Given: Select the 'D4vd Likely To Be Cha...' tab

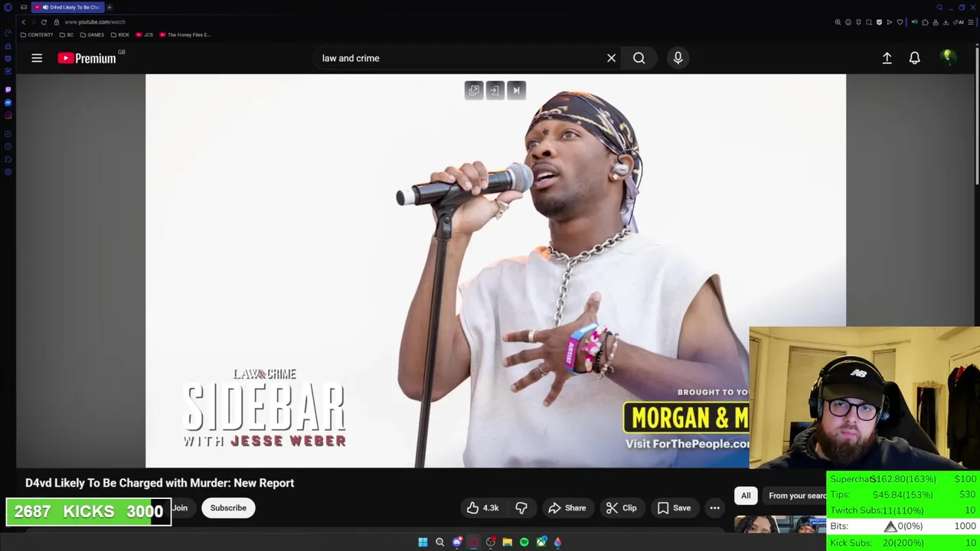Looking at the screenshot, I should point(67,7).
